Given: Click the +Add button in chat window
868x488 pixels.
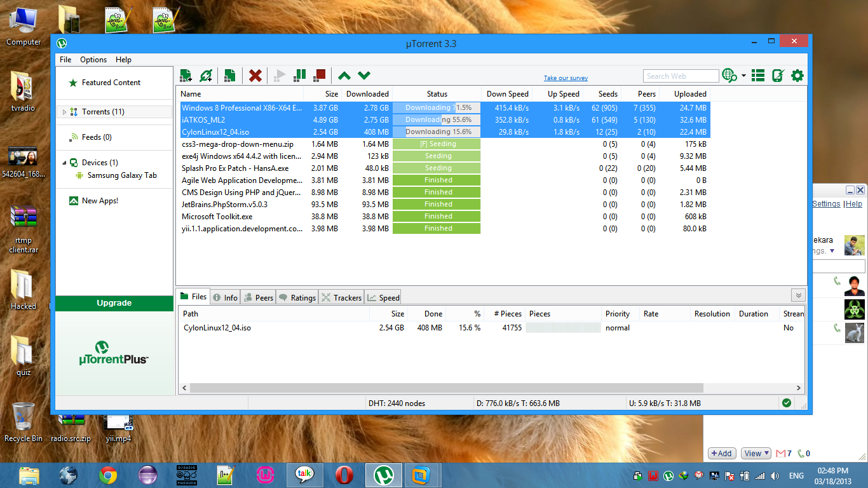Looking at the screenshot, I should [x=721, y=454].
